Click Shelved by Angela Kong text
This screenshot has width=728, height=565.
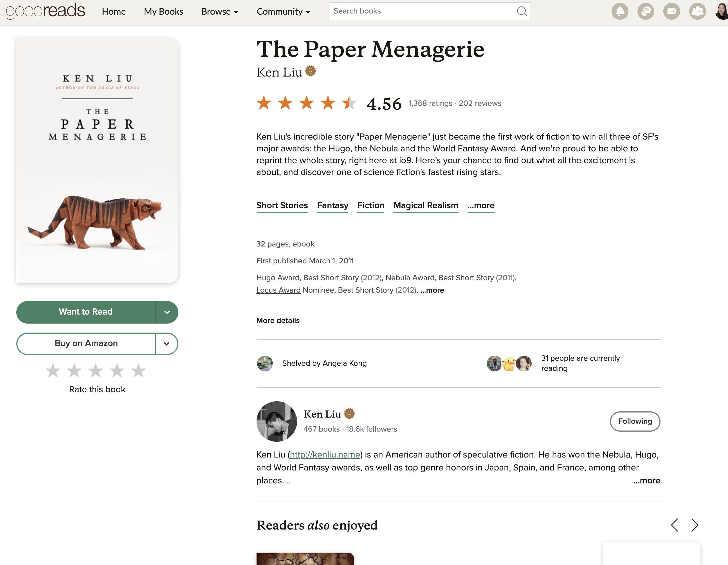pyautogui.click(x=324, y=363)
